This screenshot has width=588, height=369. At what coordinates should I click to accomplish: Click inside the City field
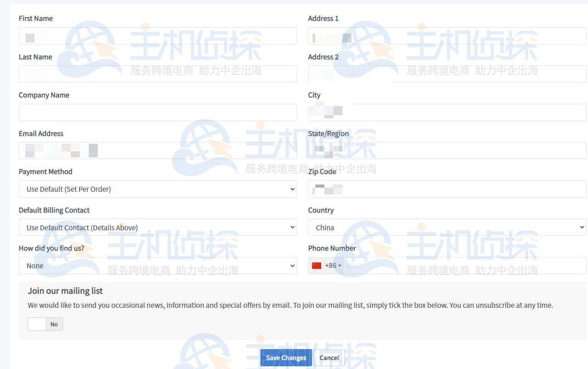coord(447,112)
